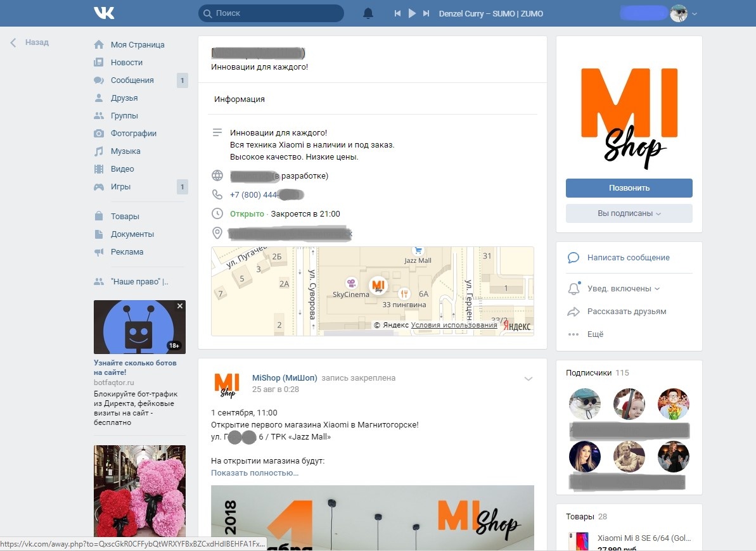The width and height of the screenshot is (756, 551).
Task: Open ad link Узнайте сколько ботов на сайте
Action: (x=135, y=368)
